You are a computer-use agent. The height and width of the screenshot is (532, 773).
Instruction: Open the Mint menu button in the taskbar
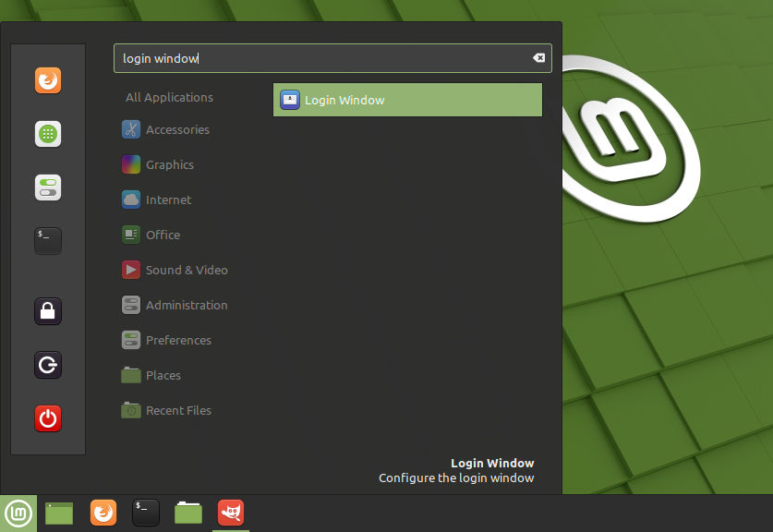pos(18,513)
